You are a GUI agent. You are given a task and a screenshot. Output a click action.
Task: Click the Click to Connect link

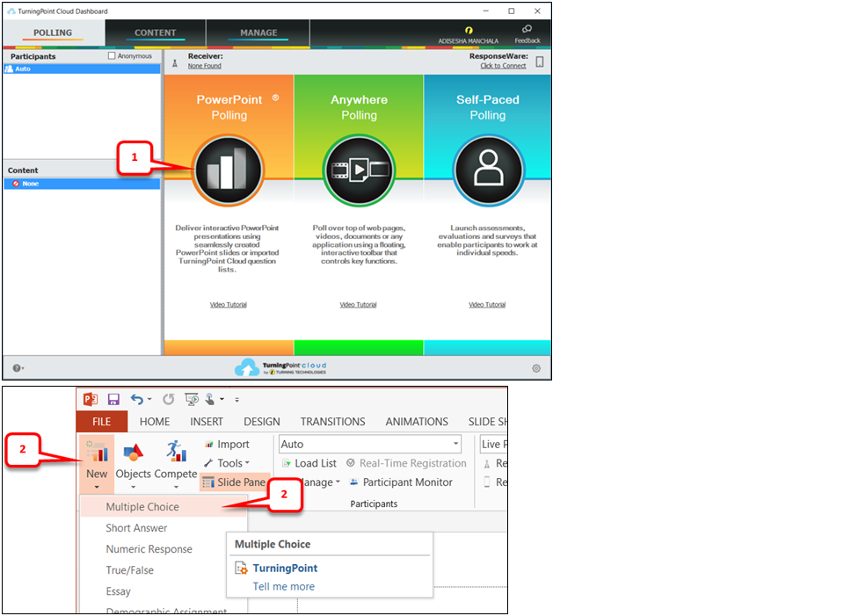(503, 66)
